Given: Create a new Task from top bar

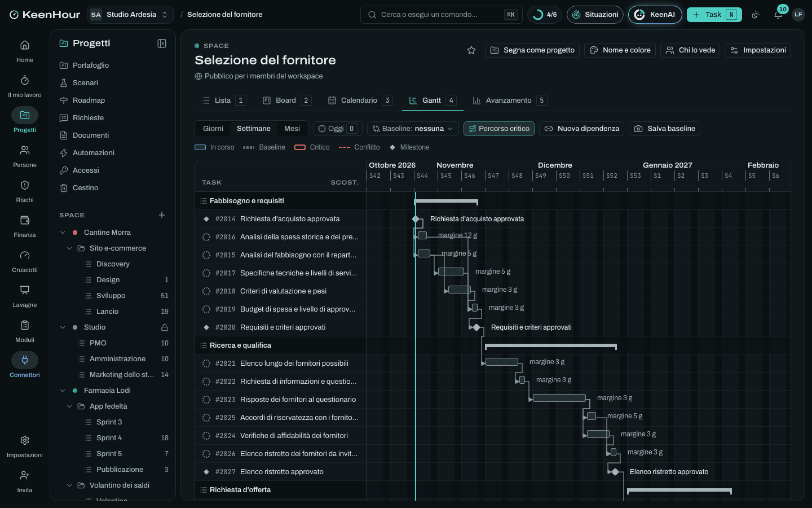Looking at the screenshot, I should click(x=714, y=15).
